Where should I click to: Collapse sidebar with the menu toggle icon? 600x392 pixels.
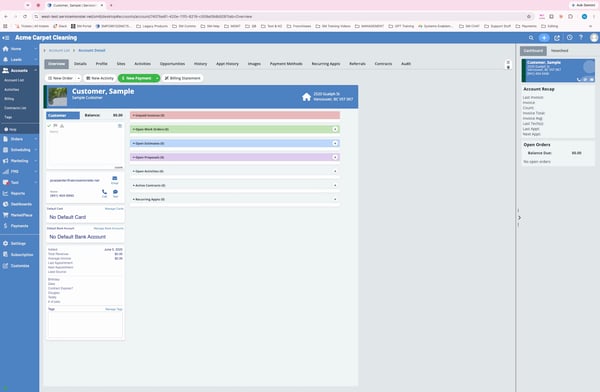click(x=6, y=38)
